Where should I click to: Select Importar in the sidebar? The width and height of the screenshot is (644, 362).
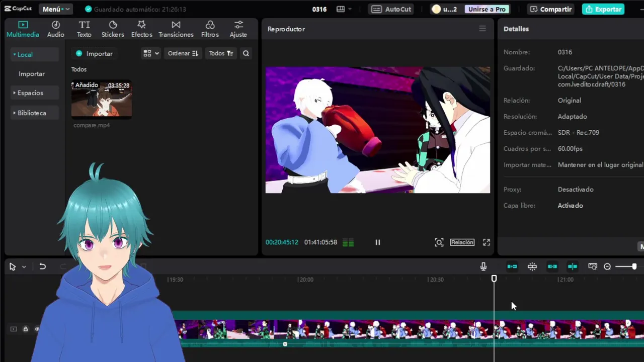32,74
